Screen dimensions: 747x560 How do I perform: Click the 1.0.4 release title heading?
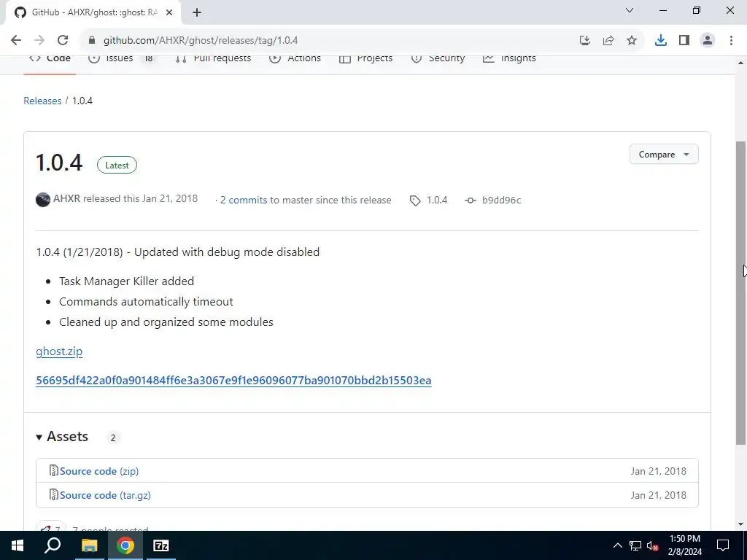coord(59,163)
